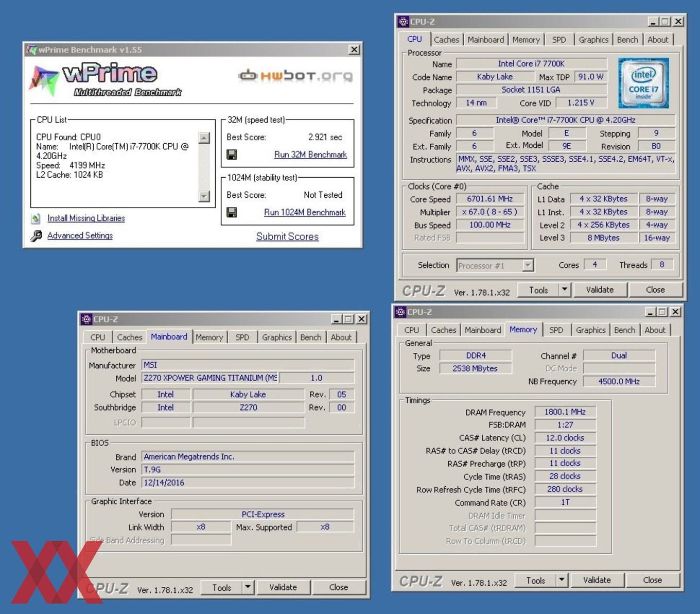Select Memory tab in the Mainboard window
Screen dimensions: 700x614
click(x=209, y=337)
